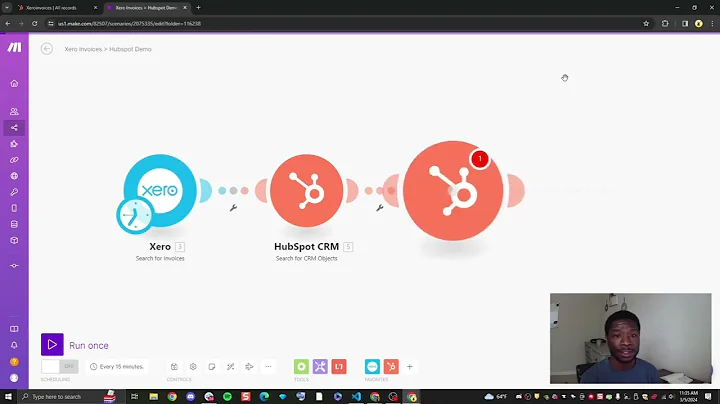Screen dimensions: 720x404
Task: Open Connections link icon in sidebar
Action: click(14, 160)
